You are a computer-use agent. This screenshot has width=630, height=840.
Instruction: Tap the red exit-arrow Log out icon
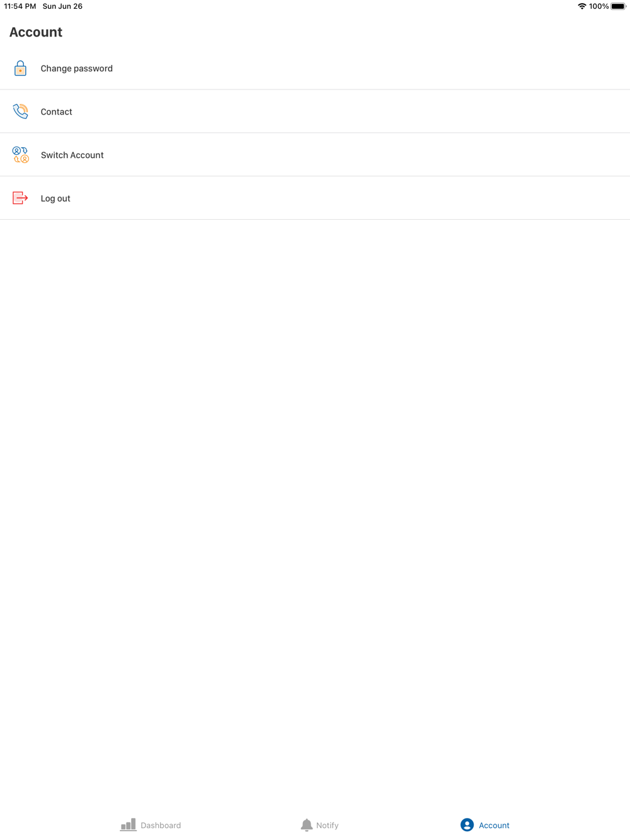tap(20, 198)
